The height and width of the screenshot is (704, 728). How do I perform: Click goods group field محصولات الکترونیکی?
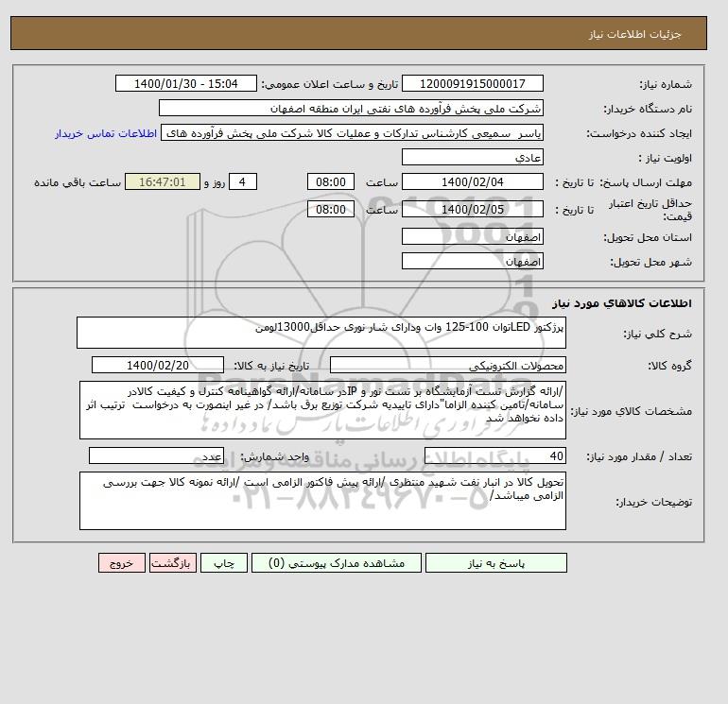(447, 365)
